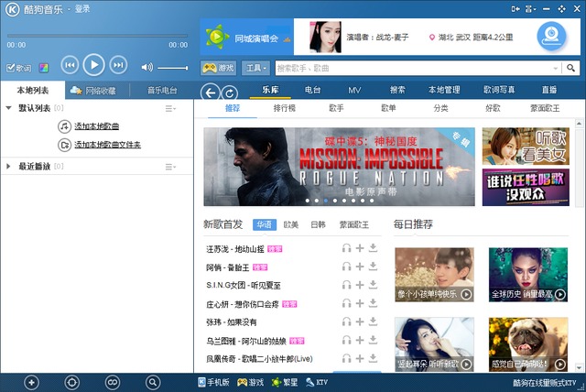The width and height of the screenshot is (586, 392).
Task: Download 阿悄 - 备胎王
Action: 373,267
